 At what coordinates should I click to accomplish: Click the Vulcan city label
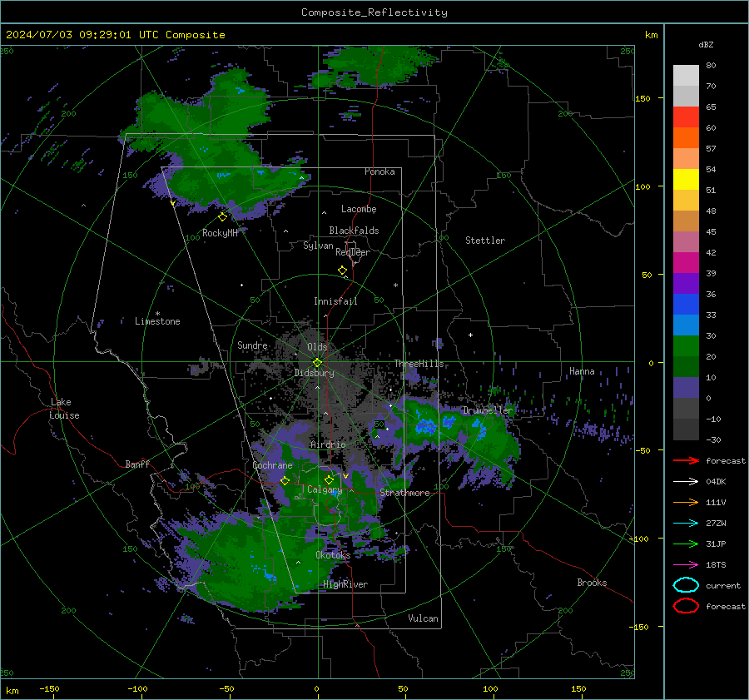coord(423,618)
